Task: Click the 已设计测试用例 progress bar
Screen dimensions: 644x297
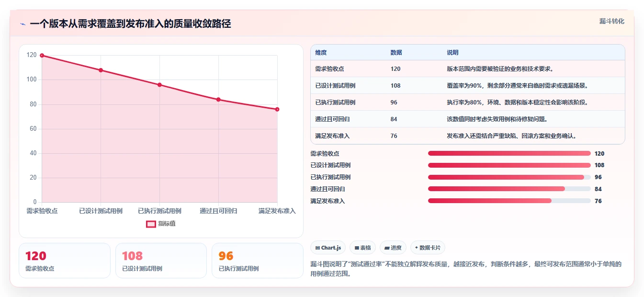Action: pyautogui.click(x=509, y=165)
